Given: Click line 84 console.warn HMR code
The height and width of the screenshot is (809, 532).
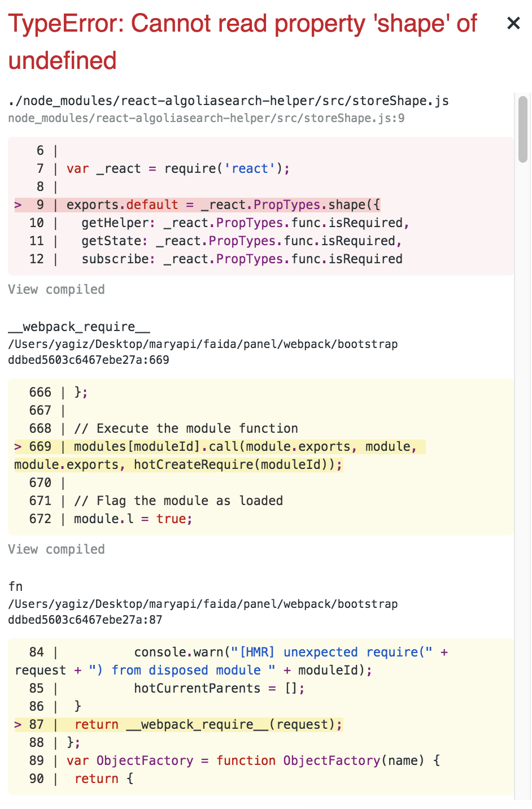Looking at the screenshot, I should pos(232,661).
